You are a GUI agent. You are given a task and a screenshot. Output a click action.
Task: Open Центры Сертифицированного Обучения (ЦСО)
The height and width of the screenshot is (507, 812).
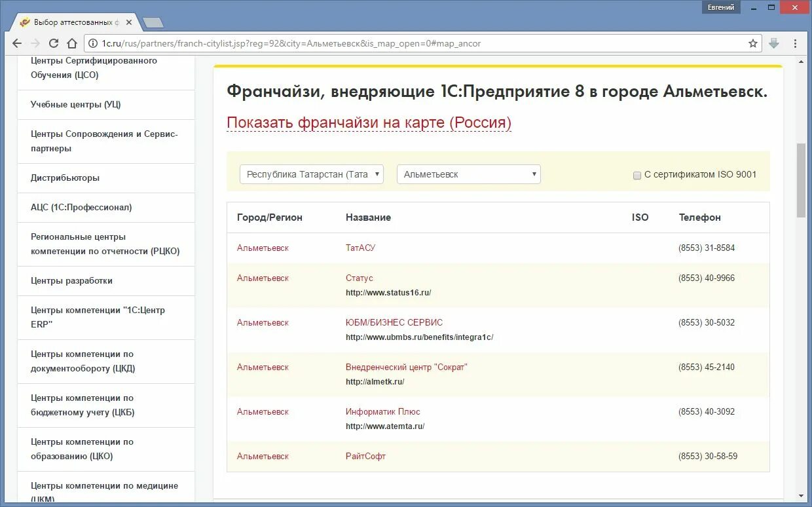click(106, 67)
